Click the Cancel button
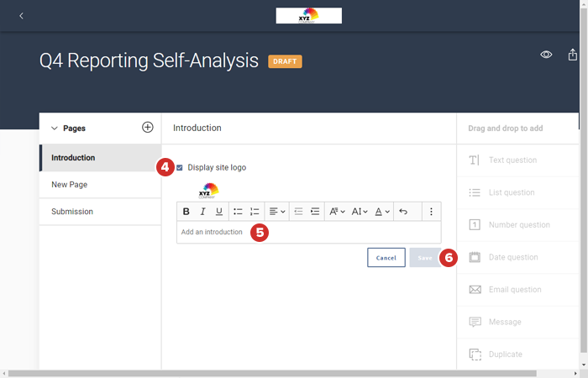 [386, 258]
